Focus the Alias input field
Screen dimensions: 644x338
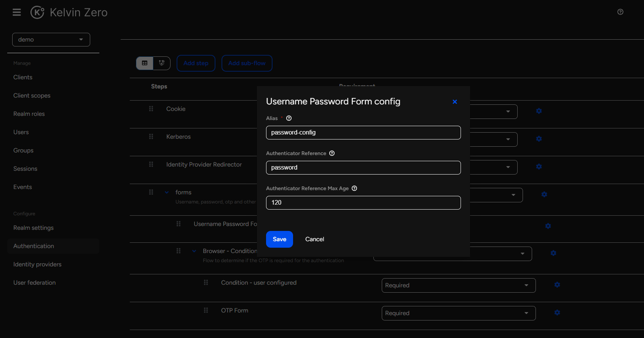coord(363,133)
